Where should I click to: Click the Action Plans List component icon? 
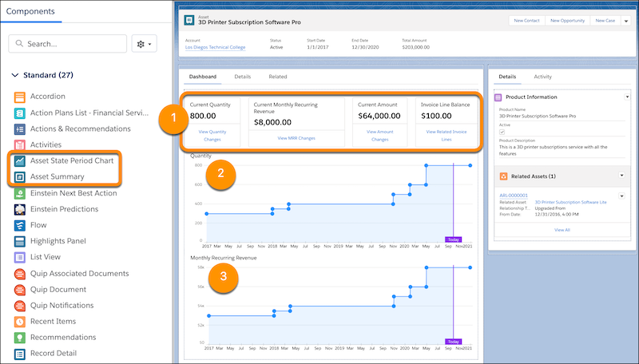(19, 113)
